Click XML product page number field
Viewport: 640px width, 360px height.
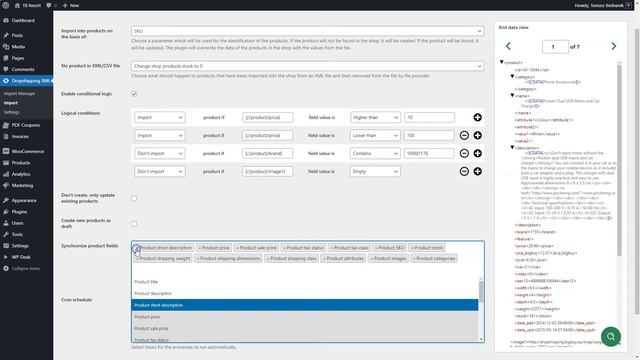click(555, 47)
